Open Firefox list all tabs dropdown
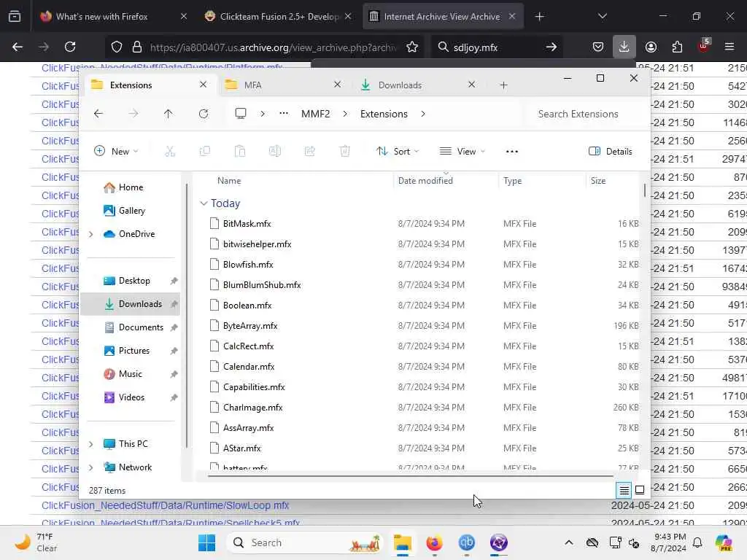This screenshot has height=560, width=747. pos(602,16)
